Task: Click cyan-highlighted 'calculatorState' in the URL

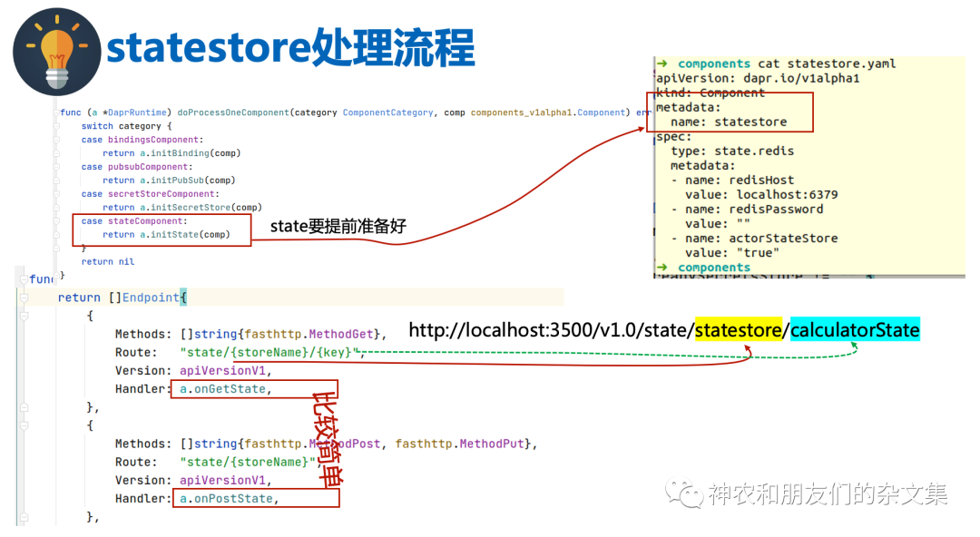Action: click(x=855, y=330)
